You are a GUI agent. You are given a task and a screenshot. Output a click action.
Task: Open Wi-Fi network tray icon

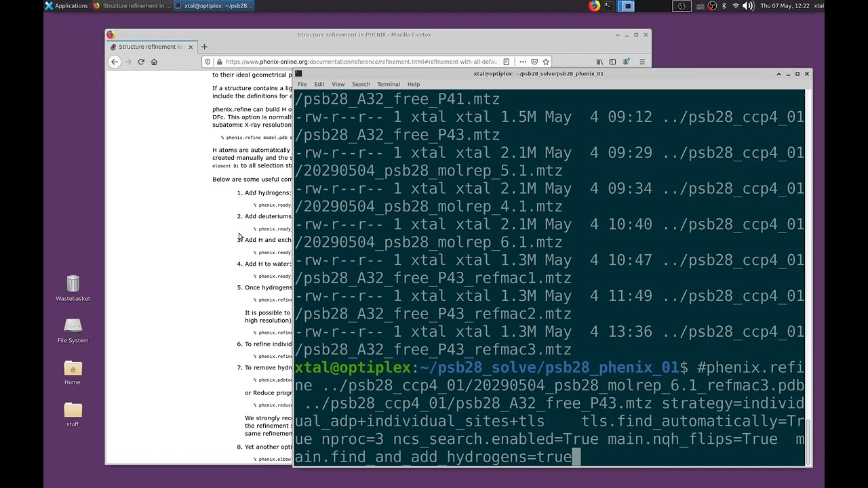(x=736, y=5)
